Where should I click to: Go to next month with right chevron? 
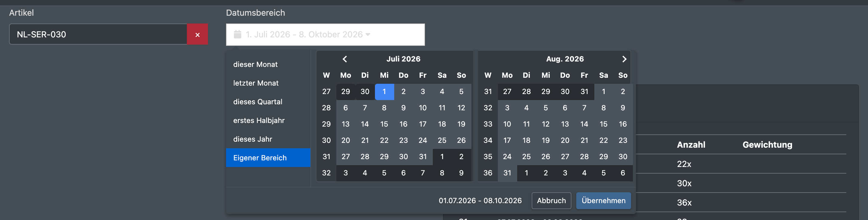(x=624, y=59)
